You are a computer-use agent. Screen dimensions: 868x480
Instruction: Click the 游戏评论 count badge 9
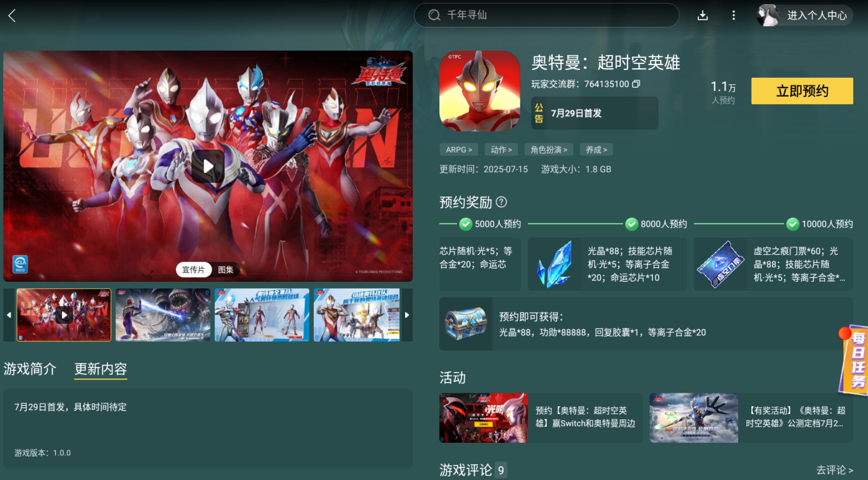(x=501, y=470)
